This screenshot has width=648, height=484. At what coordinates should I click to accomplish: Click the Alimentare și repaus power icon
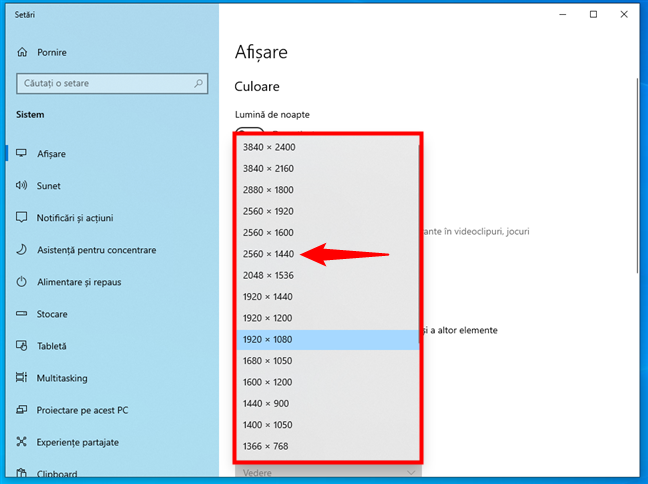pos(21,282)
